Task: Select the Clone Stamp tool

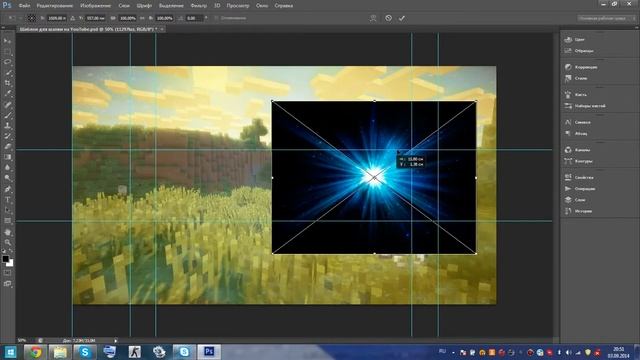Action: [8, 126]
